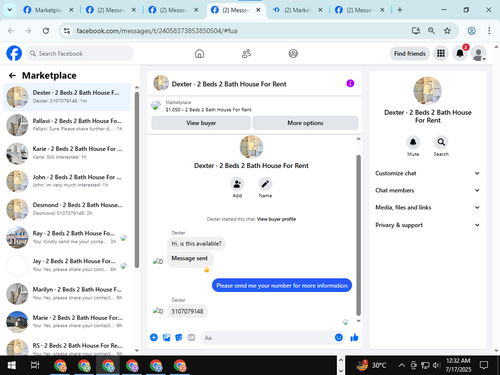Click the conversation list scrollbar
The image size is (500, 375).
coord(137,180)
